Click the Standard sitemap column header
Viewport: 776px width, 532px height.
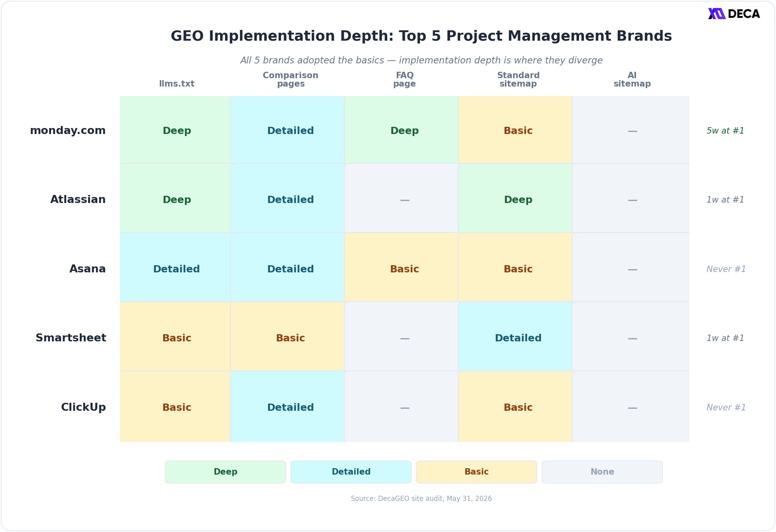518,79
